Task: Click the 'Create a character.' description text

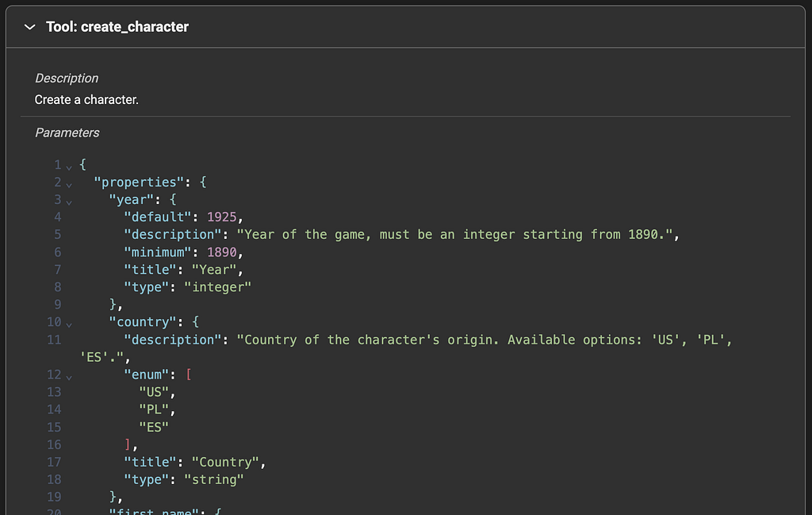Action: tap(86, 99)
